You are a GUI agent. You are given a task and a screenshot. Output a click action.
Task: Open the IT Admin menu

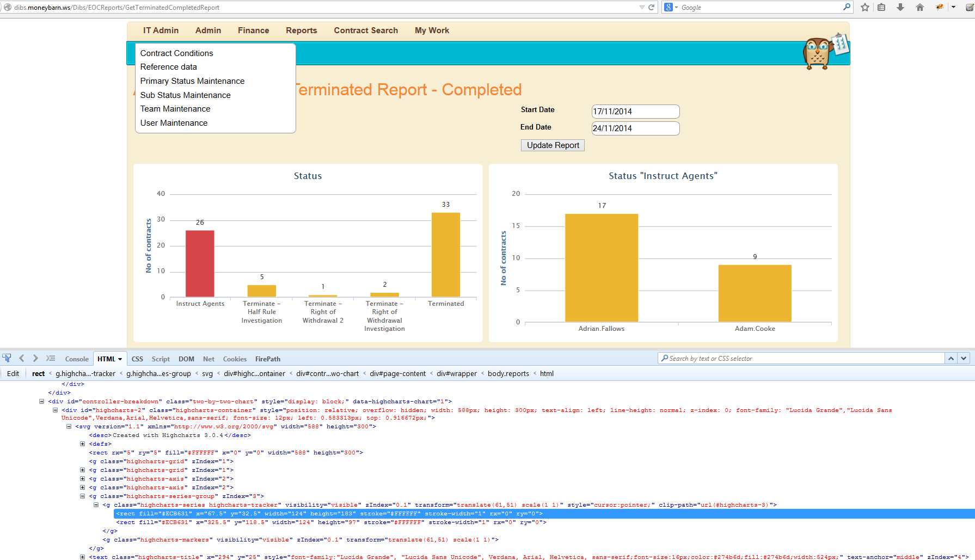click(161, 30)
